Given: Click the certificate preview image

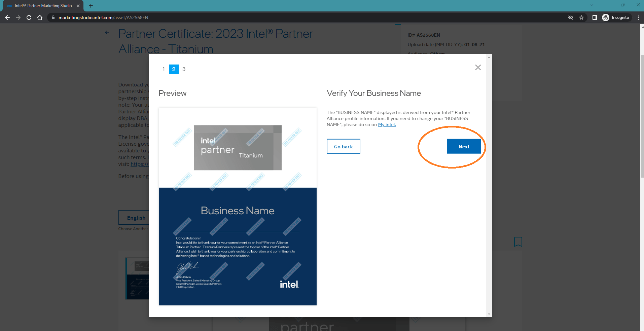Looking at the screenshot, I should (x=238, y=207).
